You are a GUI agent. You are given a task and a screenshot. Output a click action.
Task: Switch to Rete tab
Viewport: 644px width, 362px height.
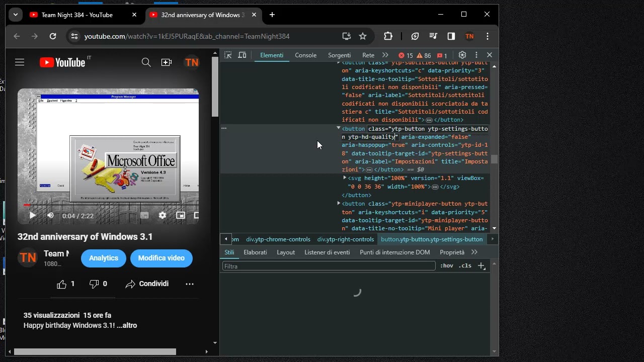click(x=368, y=55)
